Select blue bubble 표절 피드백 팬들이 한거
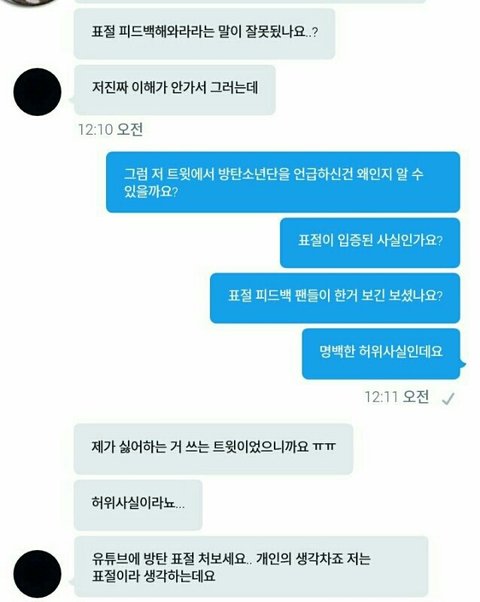This screenshot has height=602, width=480. pyautogui.click(x=335, y=298)
